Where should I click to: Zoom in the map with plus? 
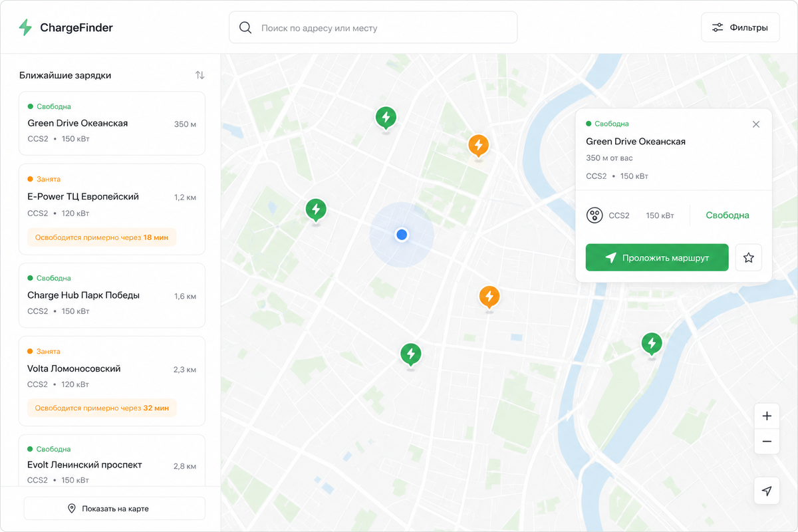point(767,416)
